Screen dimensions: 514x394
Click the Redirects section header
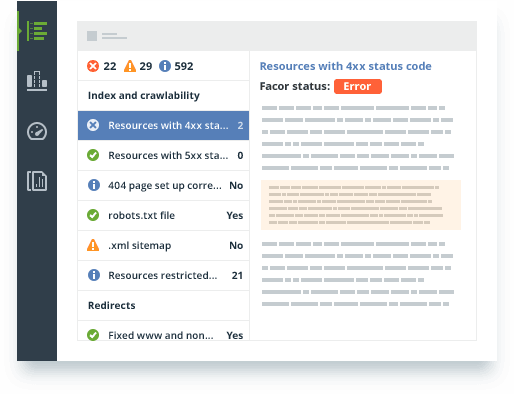tap(112, 305)
